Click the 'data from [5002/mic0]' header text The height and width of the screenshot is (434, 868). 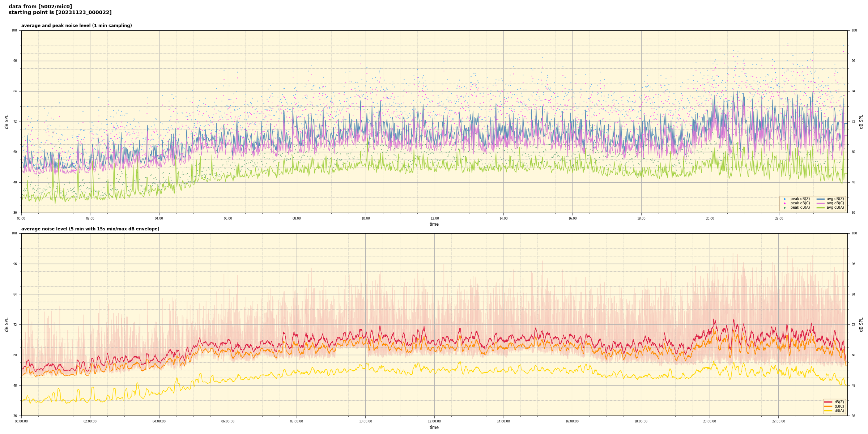pyautogui.click(x=40, y=7)
